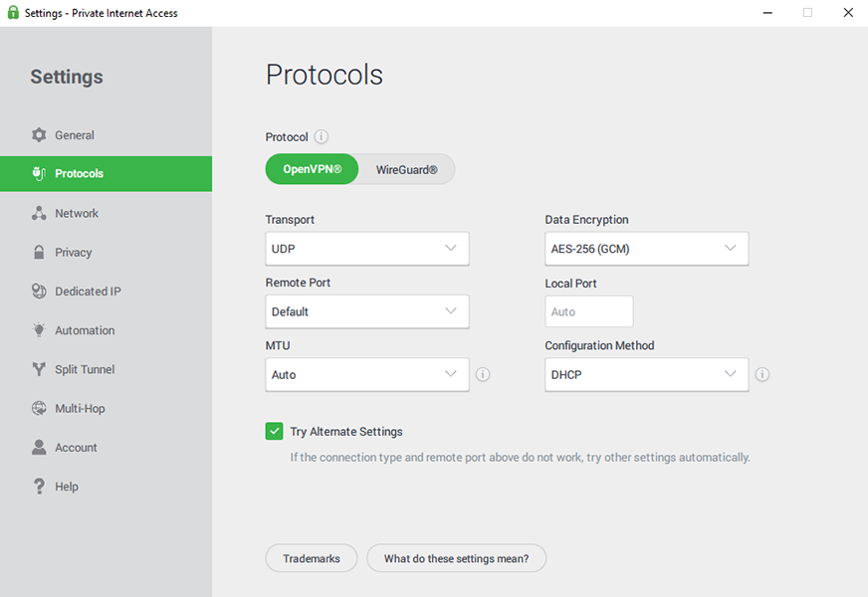This screenshot has height=597, width=868.
Task: Click the Split Tunnel fork icon
Action: pyautogui.click(x=39, y=369)
